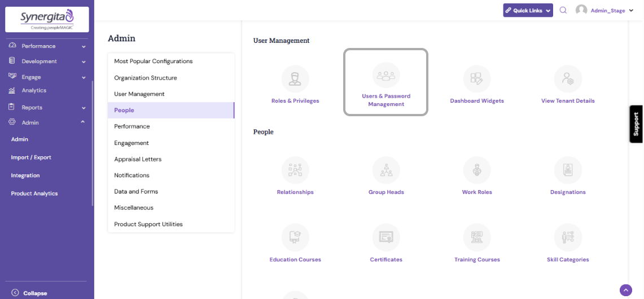This screenshot has width=644, height=299.
Task: Click the scroll-to-top arrow button
Action: pyautogui.click(x=625, y=290)
